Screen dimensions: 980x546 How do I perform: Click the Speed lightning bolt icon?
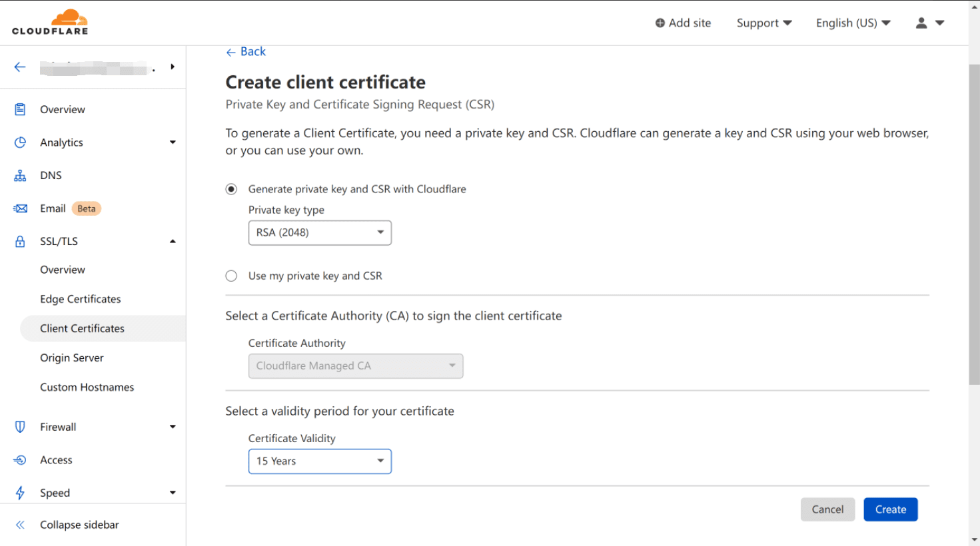pos(20,493)
